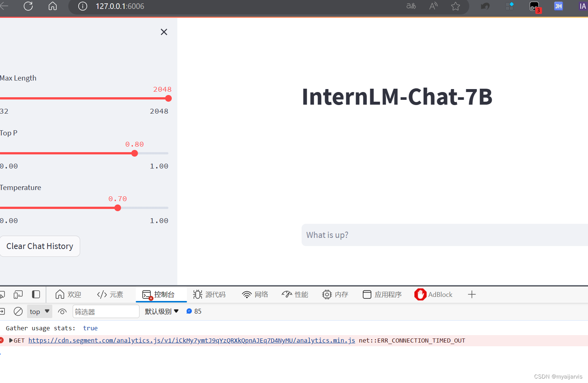
Task: Close the sidebar with the X icon
Action: [164, 32]
